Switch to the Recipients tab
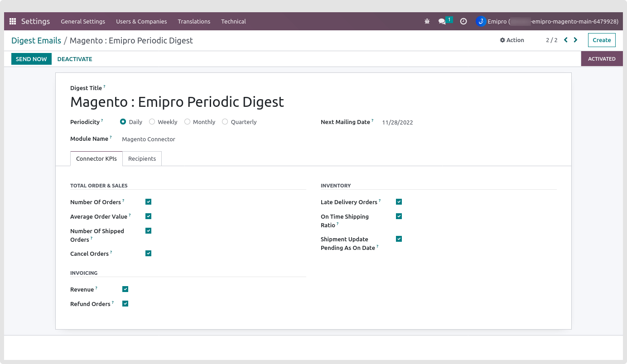Screen dimensions: 627x364 [x=142, y=159]
